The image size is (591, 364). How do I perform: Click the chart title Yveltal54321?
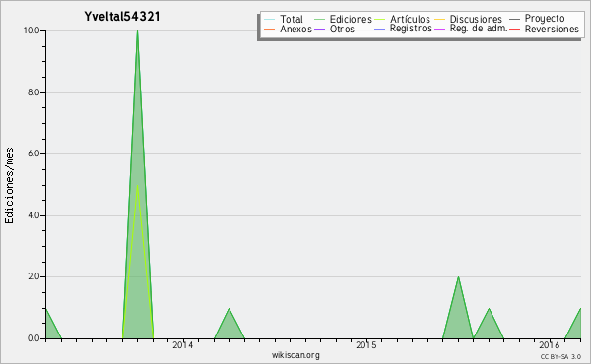[122, 17]
